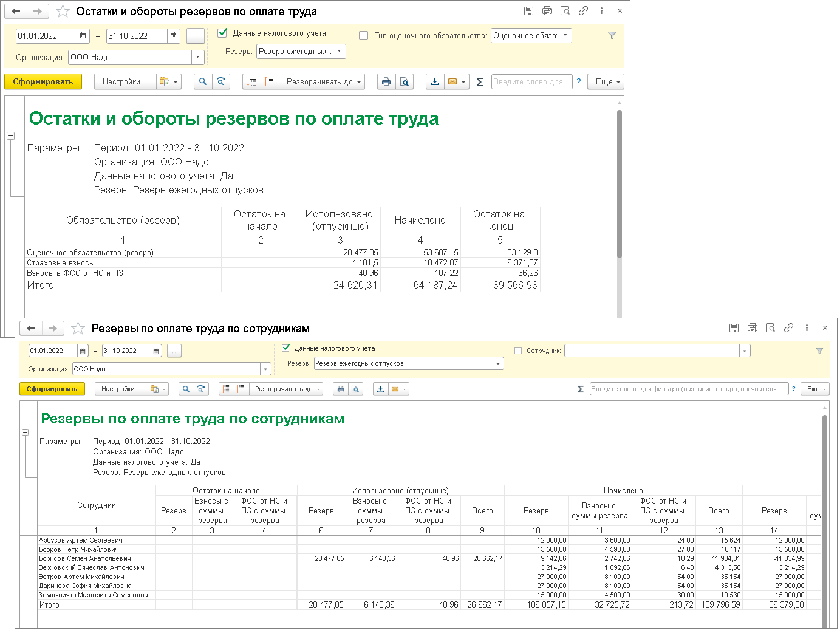Star the lower report 'Резервы по сотрудникам' as favorite
Viewport: 840px width, 630px height.
click(x=78, y=328)
